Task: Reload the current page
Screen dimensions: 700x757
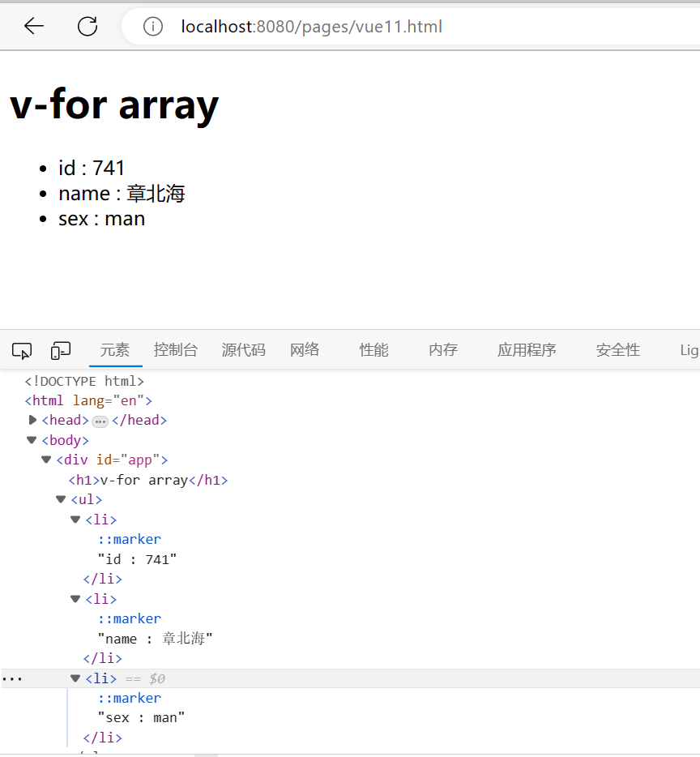Action: tap(87, 25)
